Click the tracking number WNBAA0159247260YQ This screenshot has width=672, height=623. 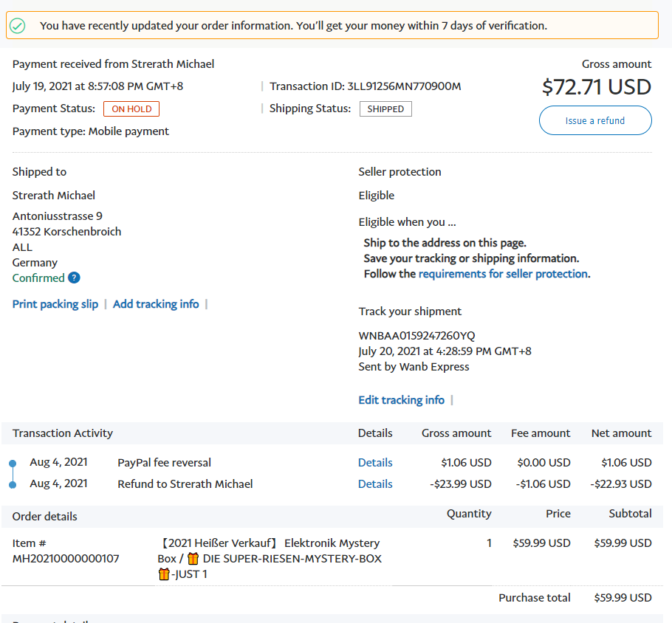point(416,336)
